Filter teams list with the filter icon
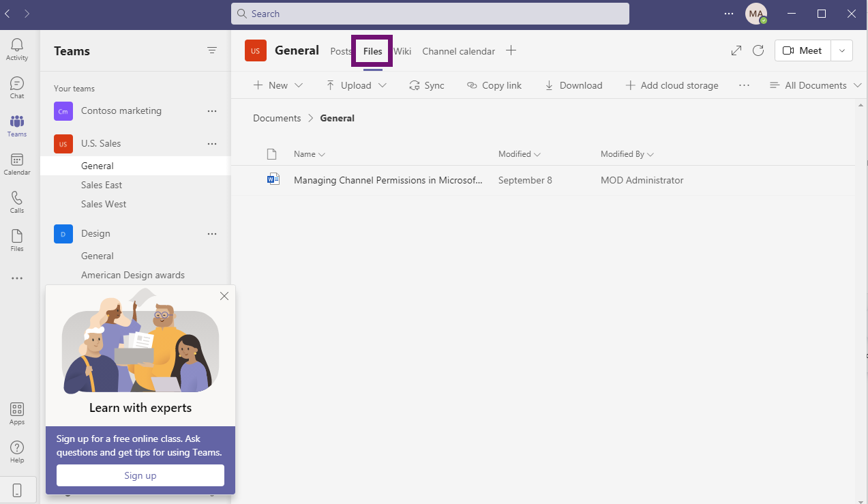 (x=212, y=50)
